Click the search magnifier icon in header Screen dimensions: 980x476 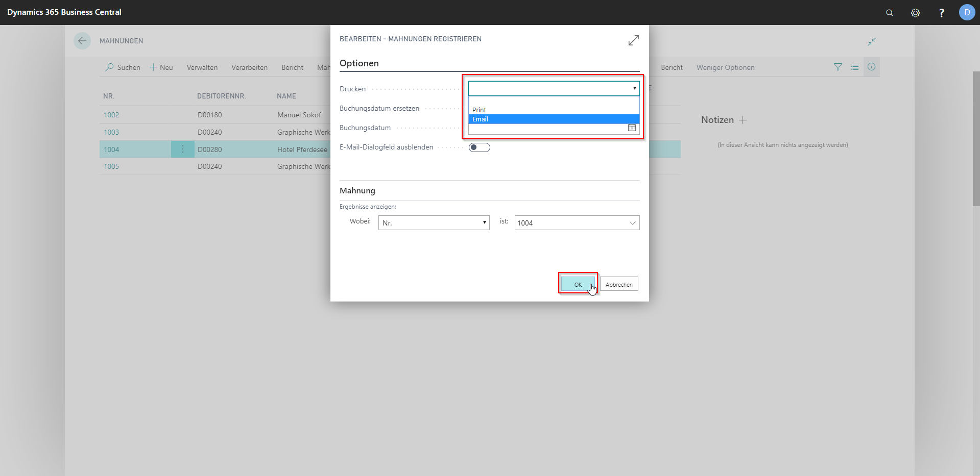[x=889, y=13]
